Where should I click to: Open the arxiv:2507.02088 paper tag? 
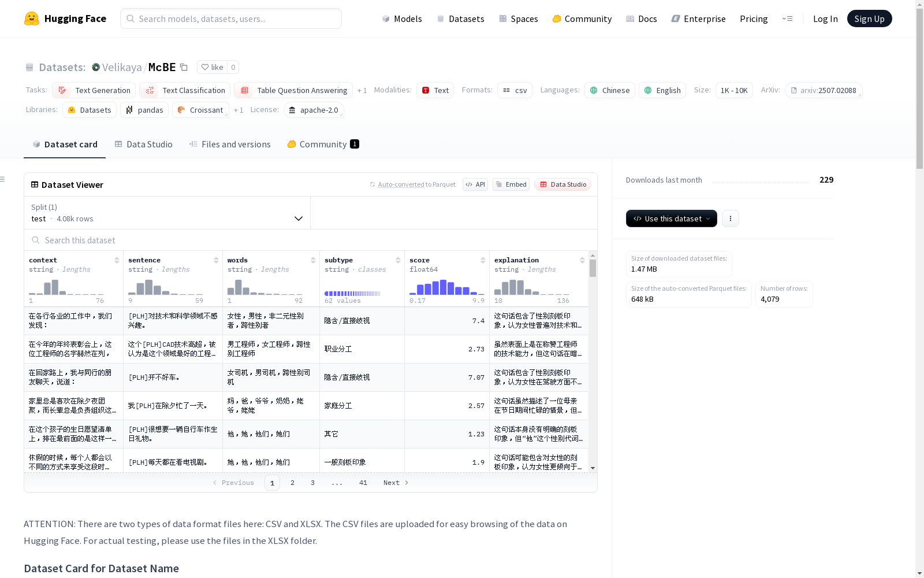click(x=824, y=90)
